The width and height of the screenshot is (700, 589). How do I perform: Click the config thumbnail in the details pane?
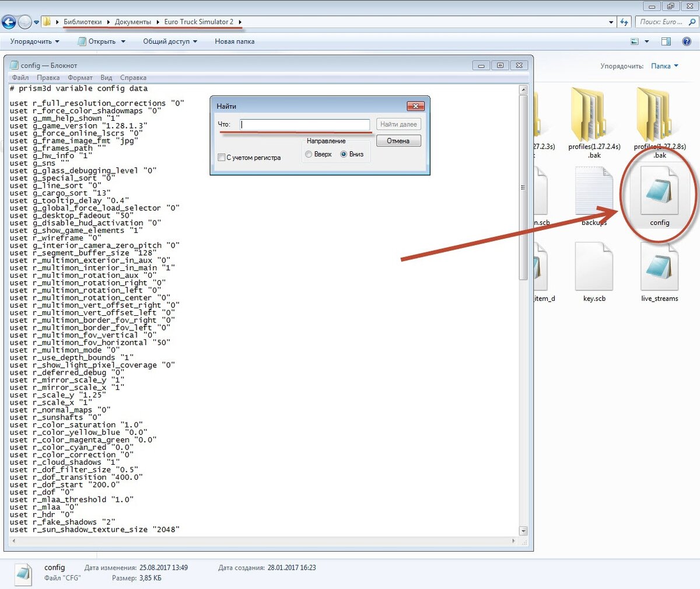pyautogui.click(x=23, y=573)
